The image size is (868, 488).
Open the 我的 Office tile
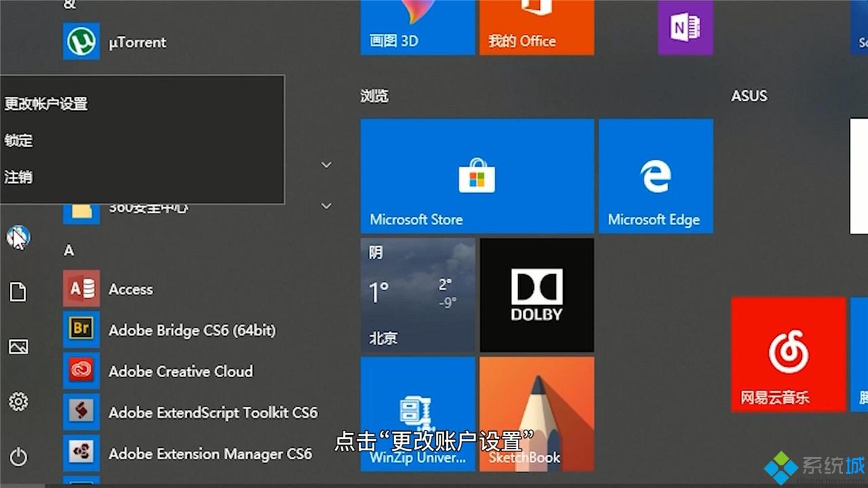(x=537, y=27)
